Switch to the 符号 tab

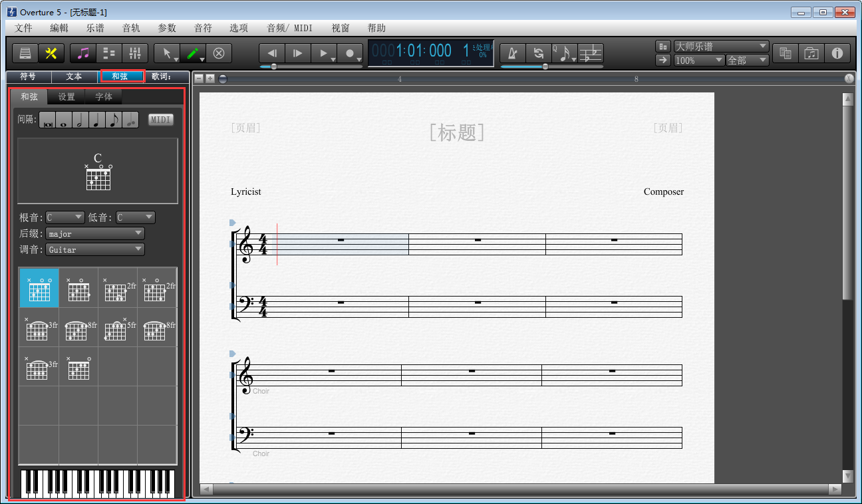tap(28, 76)
